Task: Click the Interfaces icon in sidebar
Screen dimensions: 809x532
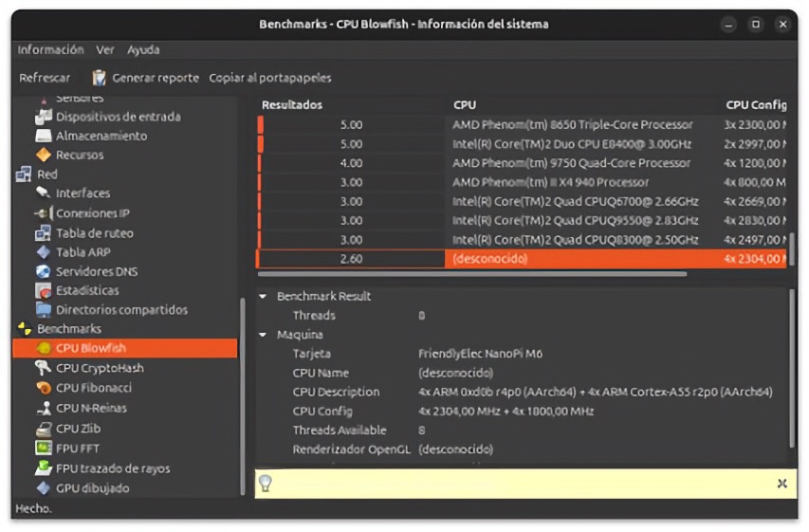Action: click(x=44, y=193)
